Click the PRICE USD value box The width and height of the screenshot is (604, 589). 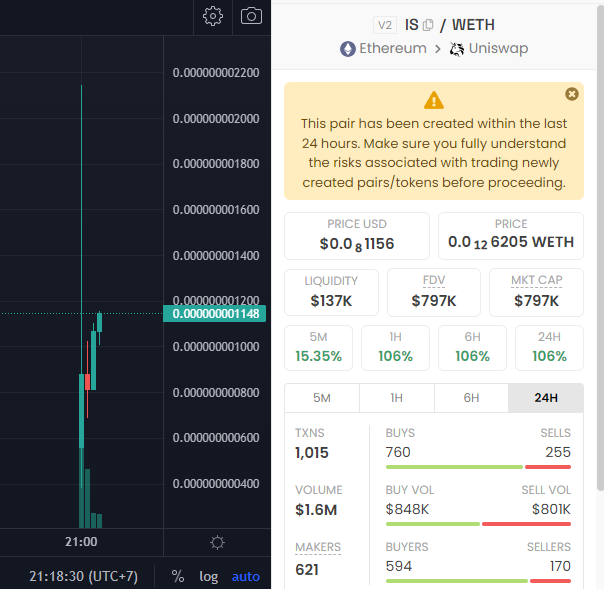click(x=357, y=236)
